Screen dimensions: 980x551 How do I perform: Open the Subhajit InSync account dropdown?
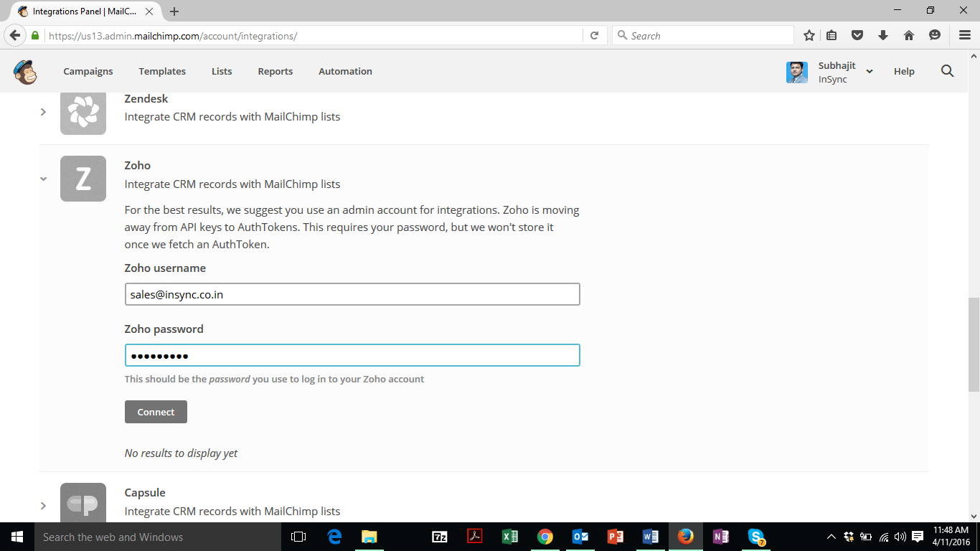pos(870,71)
